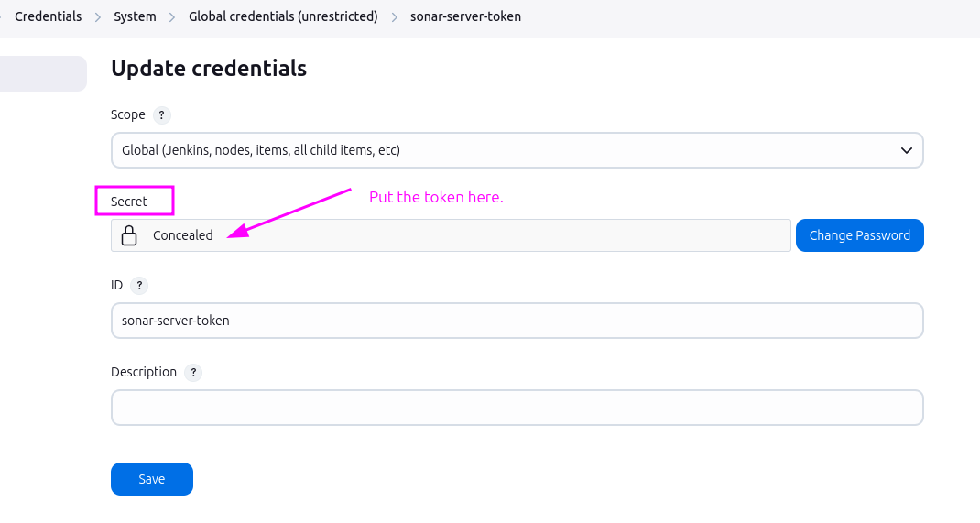980x523 pixels.
Task: Click the Secret field label
Action: click(x=129, y=202)
